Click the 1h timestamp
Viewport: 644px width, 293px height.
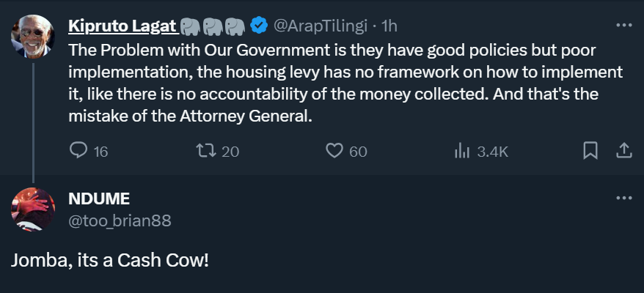pos(389,26)
